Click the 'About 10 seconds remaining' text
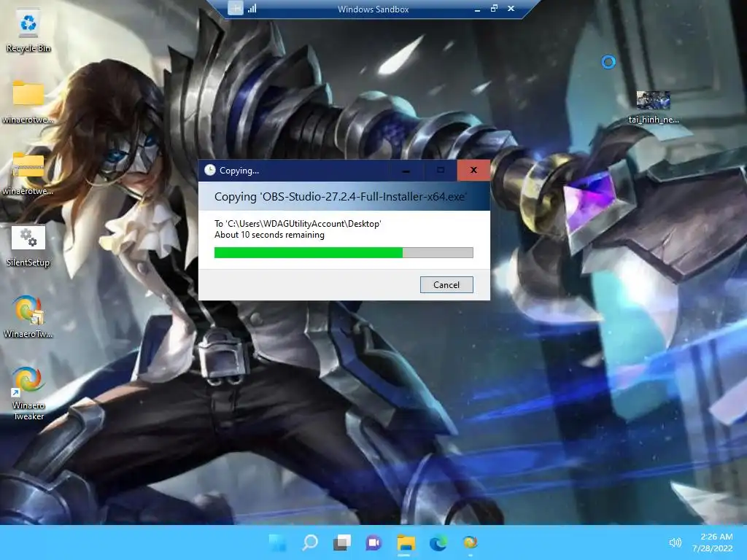Screen dimensions: 747x560 269,235
